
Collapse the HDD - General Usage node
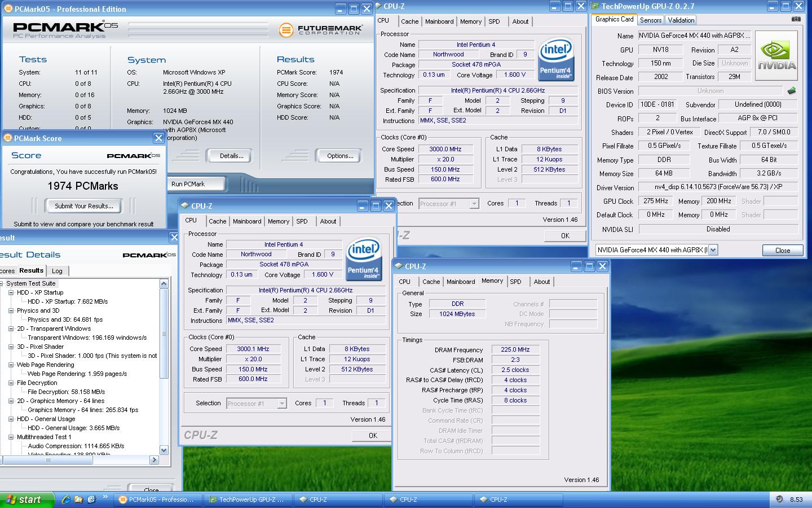coord(11,419)
